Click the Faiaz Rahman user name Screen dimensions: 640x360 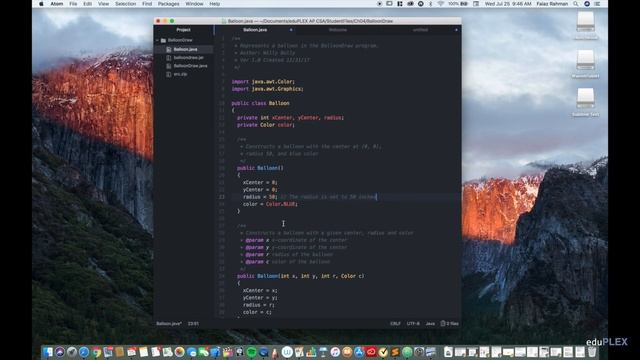[553, 4]
